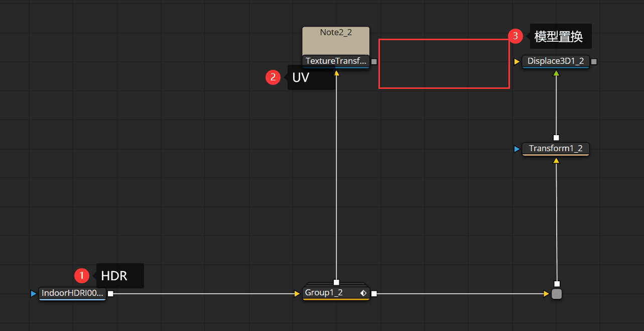This screenshot has width=644, height=331.
Task: Select the Displace3D1_2 node
Action: [x=555, y=61]
